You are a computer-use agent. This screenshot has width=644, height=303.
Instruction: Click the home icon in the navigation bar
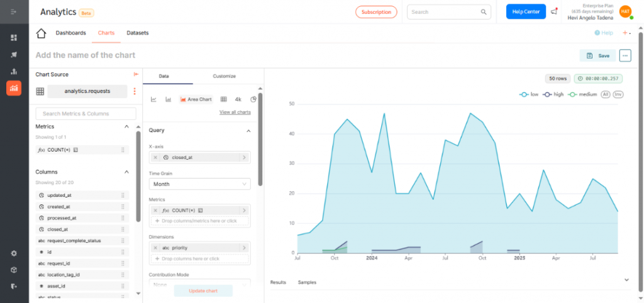(42, 33)
